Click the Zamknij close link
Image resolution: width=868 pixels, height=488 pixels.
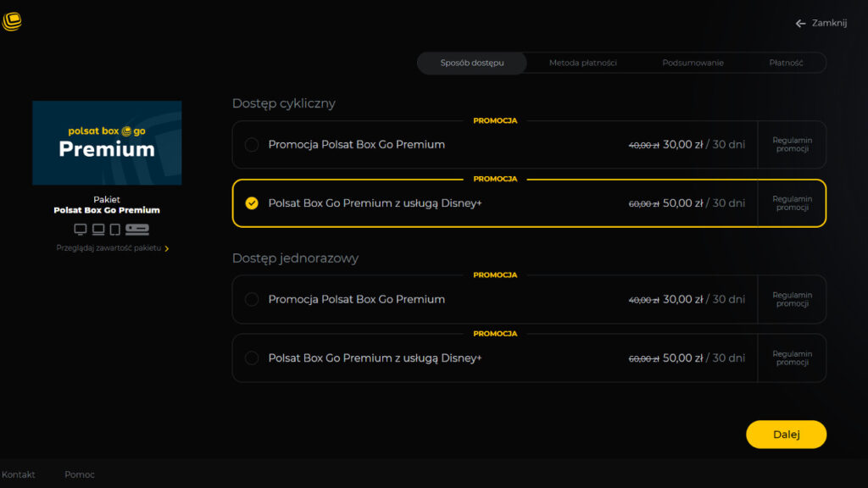click(x=829, y=23)
